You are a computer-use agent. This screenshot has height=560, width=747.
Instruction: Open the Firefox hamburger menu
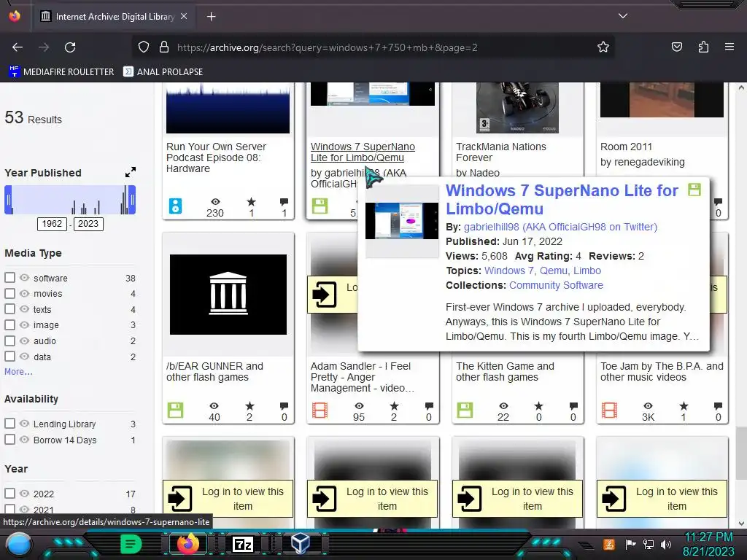[729, 47]
